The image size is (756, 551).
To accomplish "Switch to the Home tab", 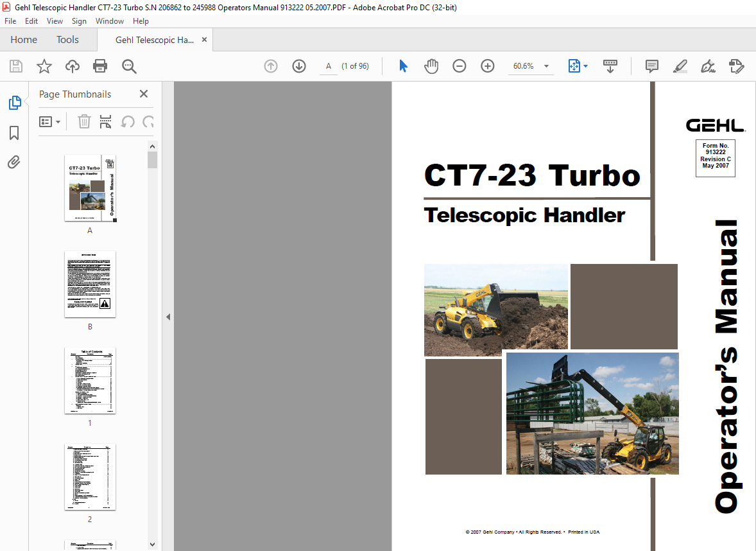I will [x=24, y=40].
